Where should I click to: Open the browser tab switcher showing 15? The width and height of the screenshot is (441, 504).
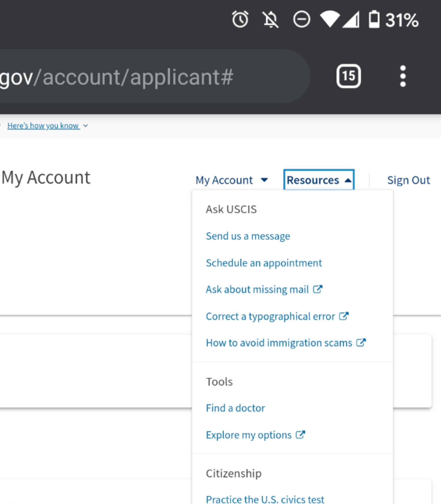tap(349, 76)
